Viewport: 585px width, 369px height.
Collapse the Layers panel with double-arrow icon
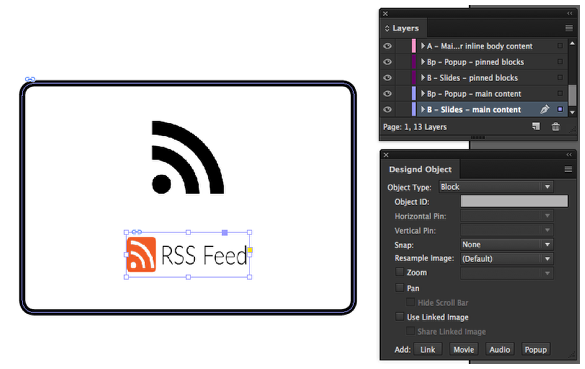tap(570, 13)
